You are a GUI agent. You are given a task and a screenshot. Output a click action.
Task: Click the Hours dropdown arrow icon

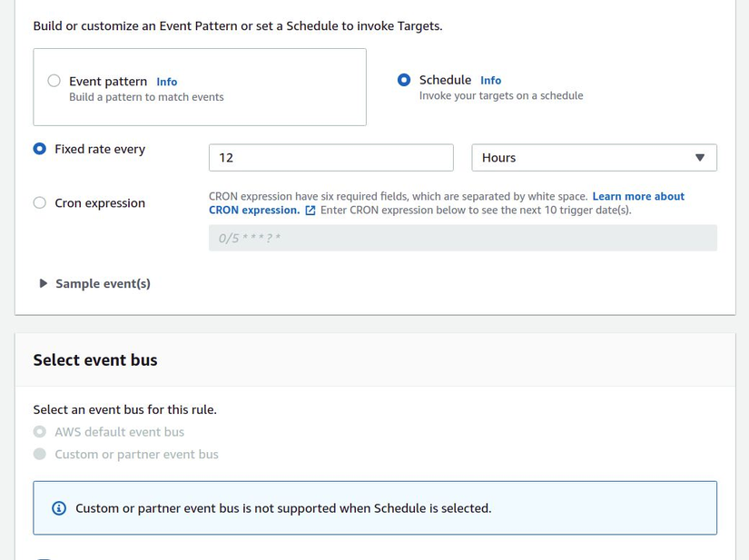pos(699,158)
